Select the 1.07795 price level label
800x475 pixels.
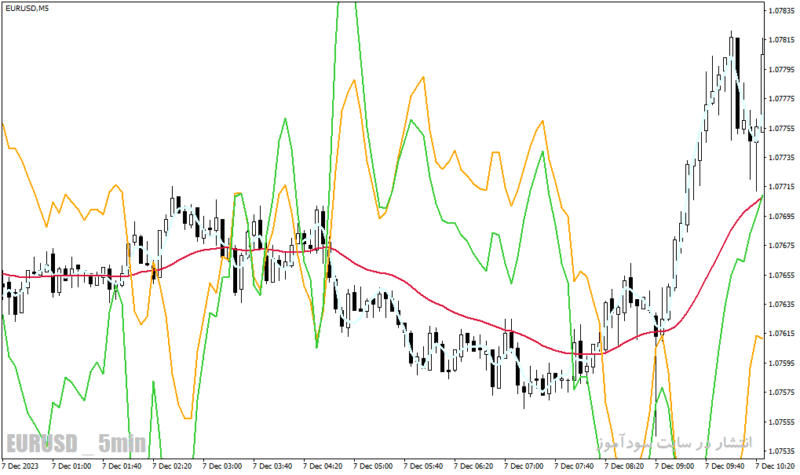782,69
